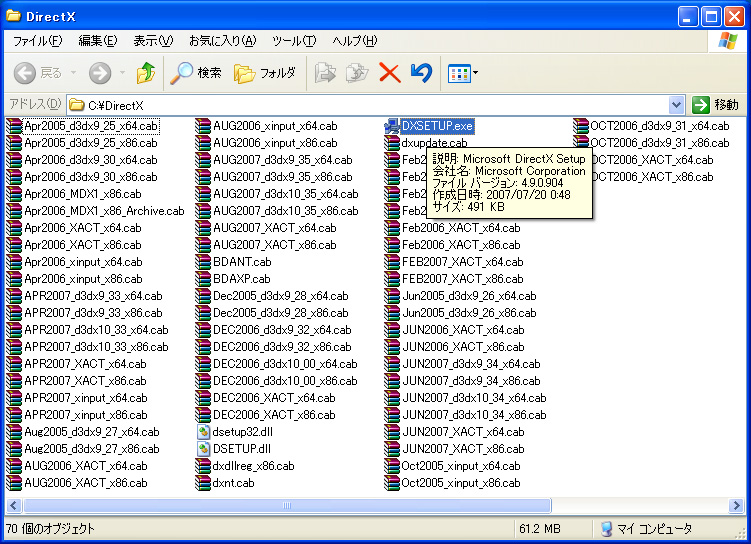
Task: Open the 検索 search tool
Action: [196, 73]
